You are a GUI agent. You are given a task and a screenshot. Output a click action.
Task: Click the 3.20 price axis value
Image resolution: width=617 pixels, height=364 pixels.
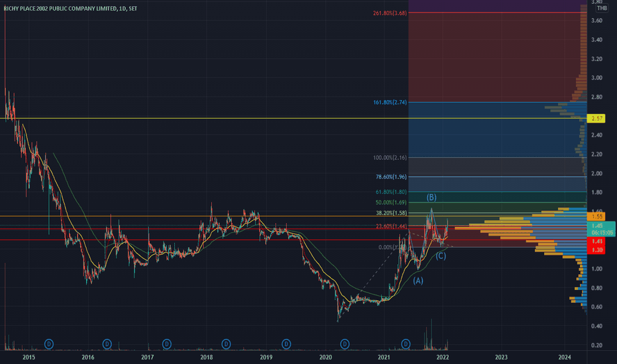pyautogui.click(x=596, y=59)
